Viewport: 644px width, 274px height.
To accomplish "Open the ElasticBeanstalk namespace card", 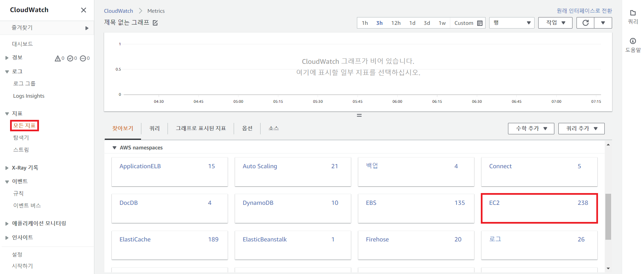I will pyautogui.click(x=293, y=245).
